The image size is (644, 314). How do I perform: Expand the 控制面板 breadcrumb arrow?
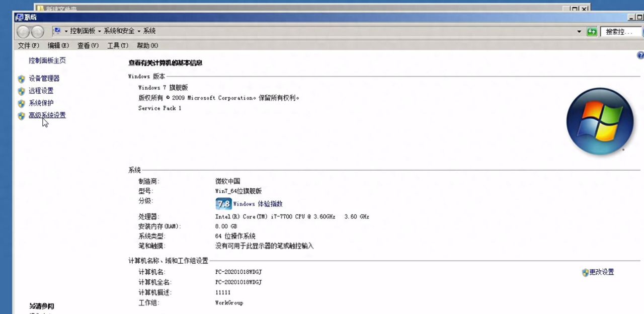coord(101,31)
